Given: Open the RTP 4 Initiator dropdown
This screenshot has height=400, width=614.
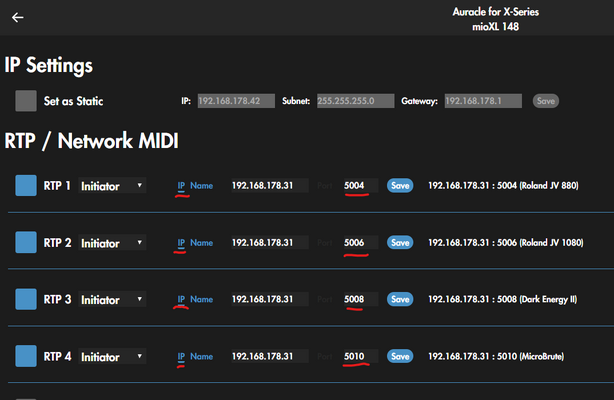Looking at the screenshot, I should 112,357.
